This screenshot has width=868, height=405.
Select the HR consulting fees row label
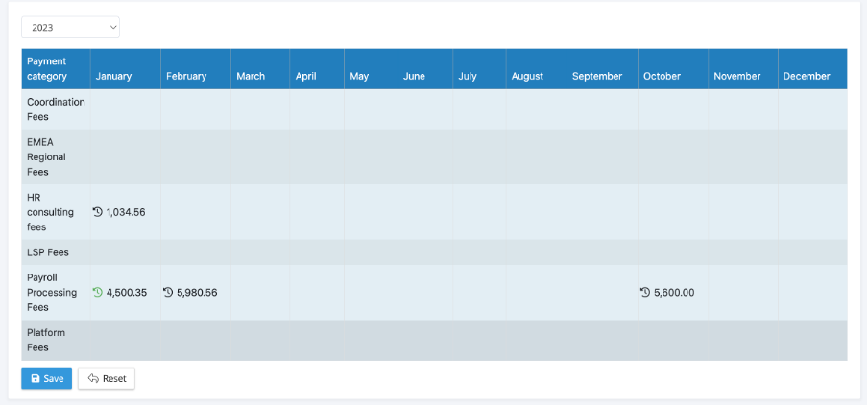50,212
